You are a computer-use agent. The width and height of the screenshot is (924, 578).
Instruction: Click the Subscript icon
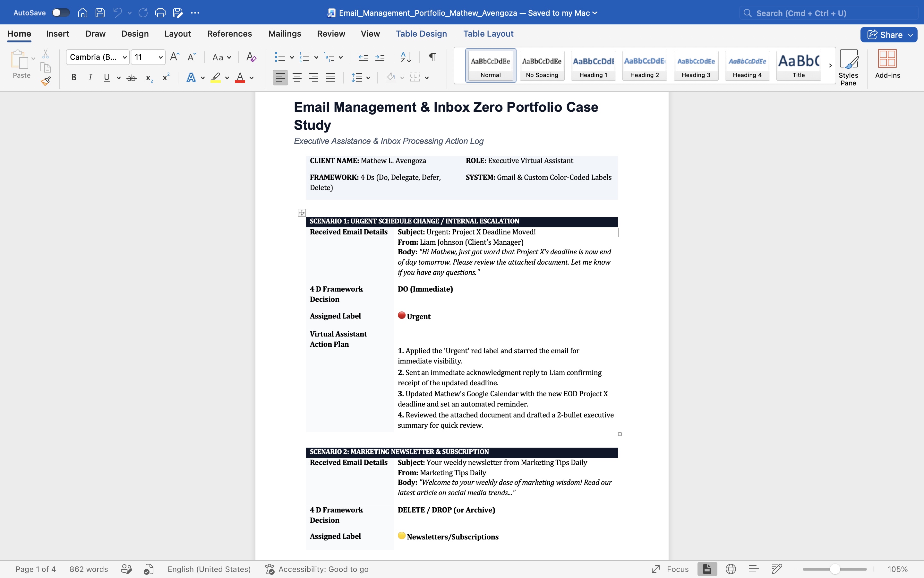[149, 78]
